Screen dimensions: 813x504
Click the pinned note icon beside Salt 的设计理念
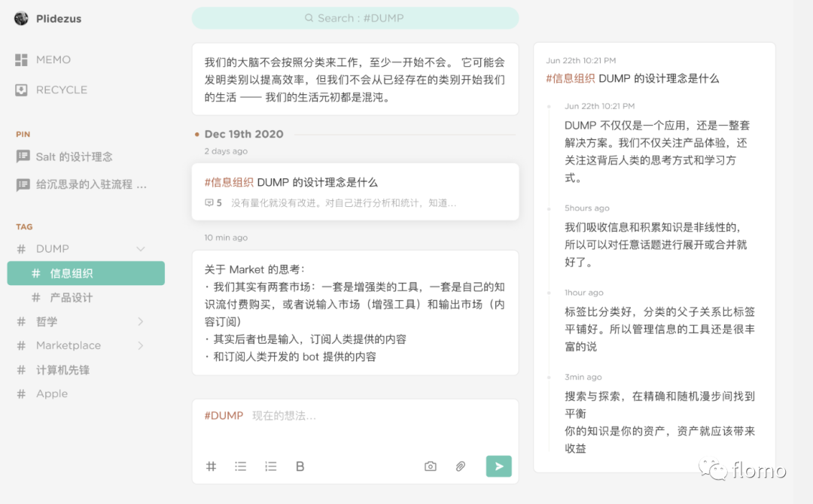point(23,156)
